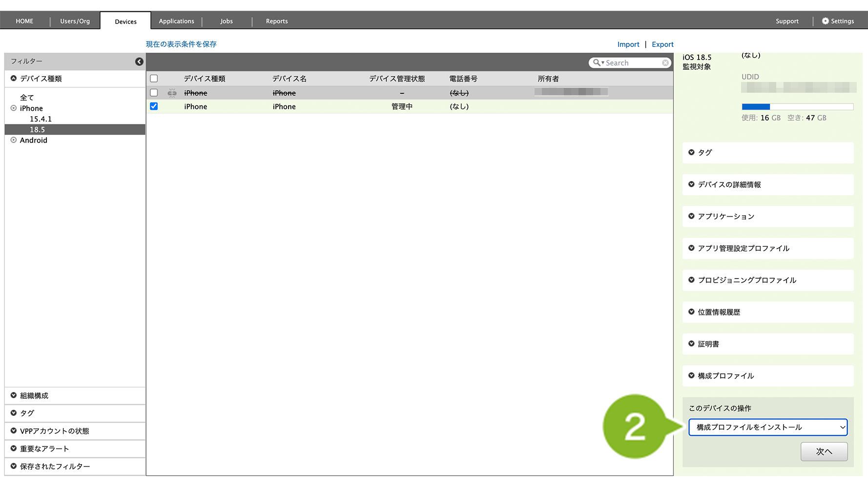Screen dimensions: 868x488
Task: Open the Reports tab
Action: click(x=277, y=21)
